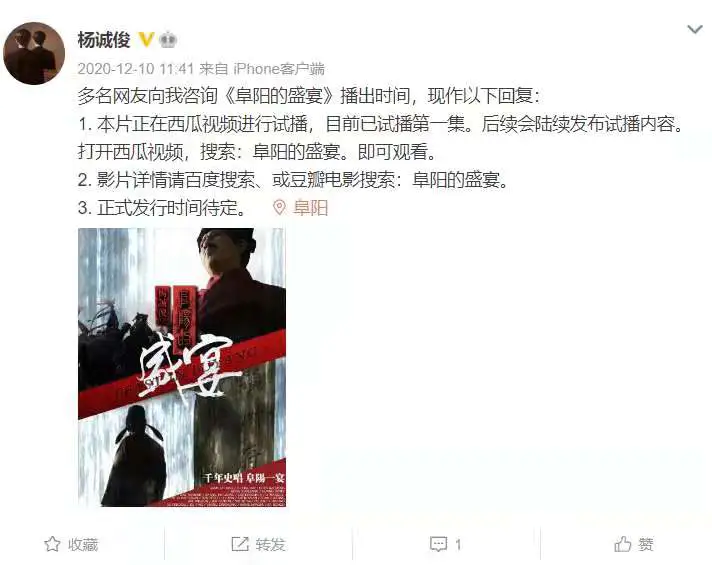
Task: Open the post timestamp 2020-12-10 11:41
Action: pyautogui.click(x=136, y=69)
